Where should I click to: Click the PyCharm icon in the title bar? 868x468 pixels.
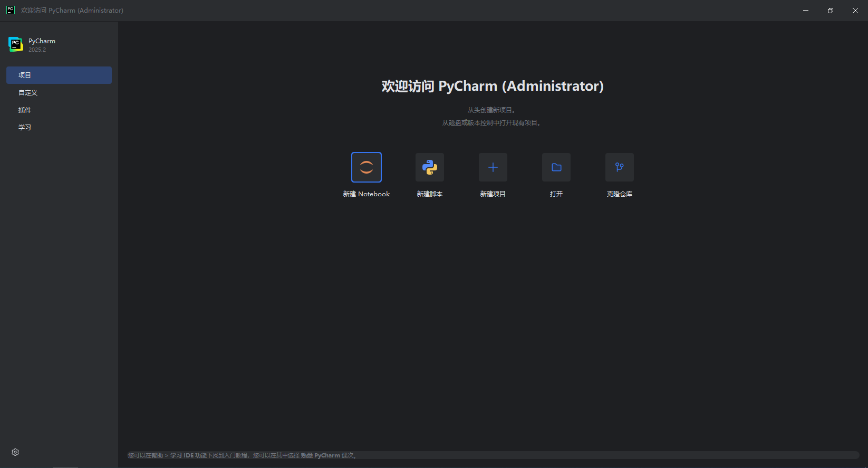click(10, 10)
